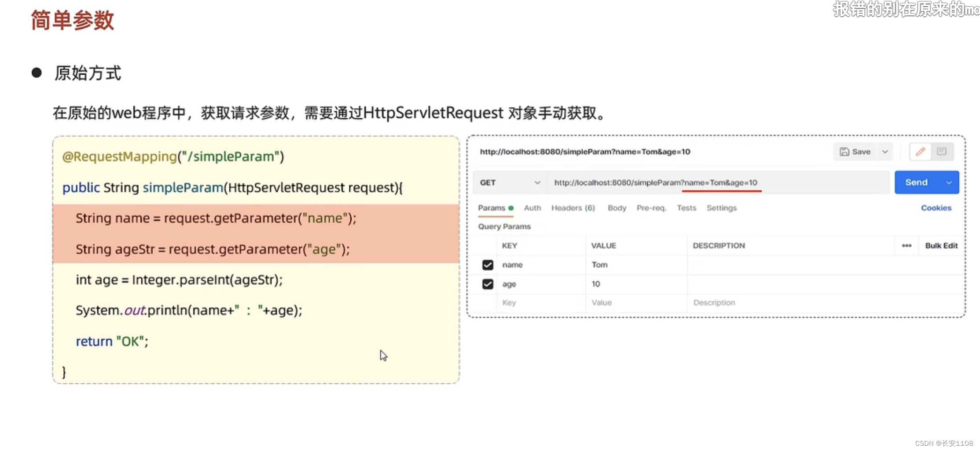Image resolution: width=980 pixels, height=451 pixels.
Task: Click the blue Send button
Action: coord(916,182)
